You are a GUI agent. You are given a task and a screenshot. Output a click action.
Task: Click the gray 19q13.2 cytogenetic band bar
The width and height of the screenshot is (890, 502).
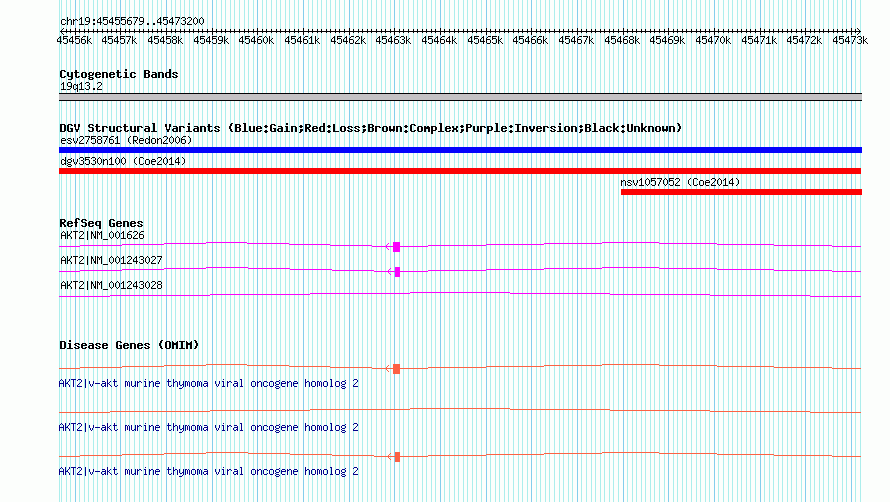(x=460, y=97)
